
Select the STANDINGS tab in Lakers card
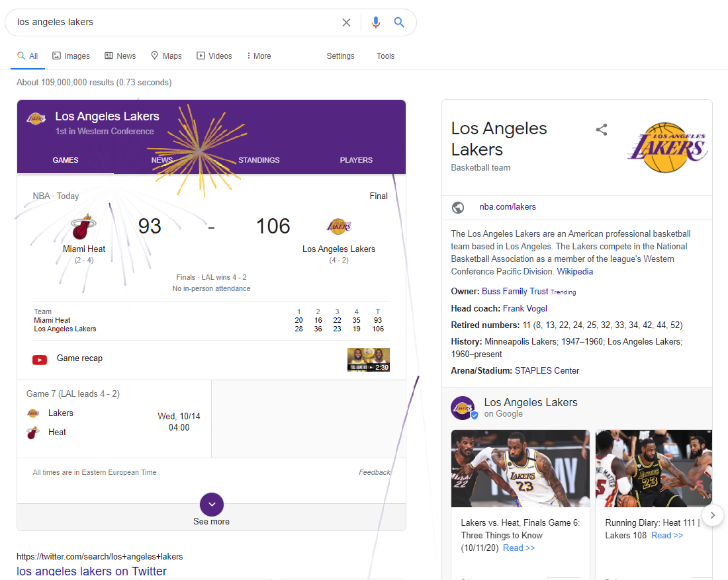(259, 160)
